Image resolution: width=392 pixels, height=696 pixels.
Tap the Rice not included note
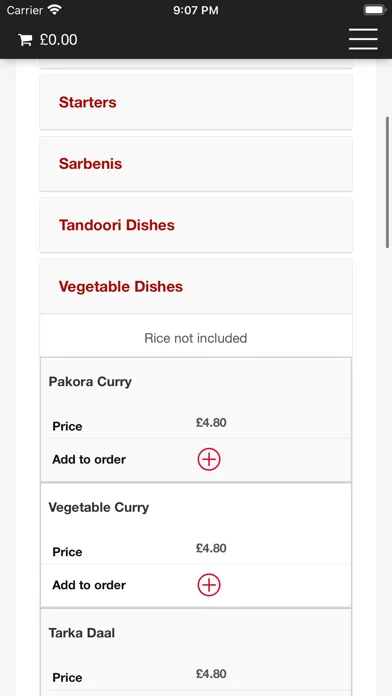click(x=196, y=338)
